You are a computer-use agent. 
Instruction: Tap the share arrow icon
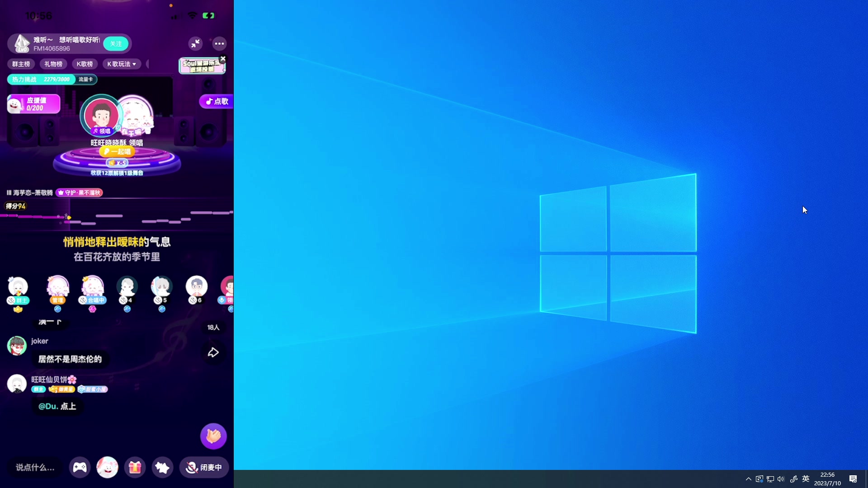[213, 352]
